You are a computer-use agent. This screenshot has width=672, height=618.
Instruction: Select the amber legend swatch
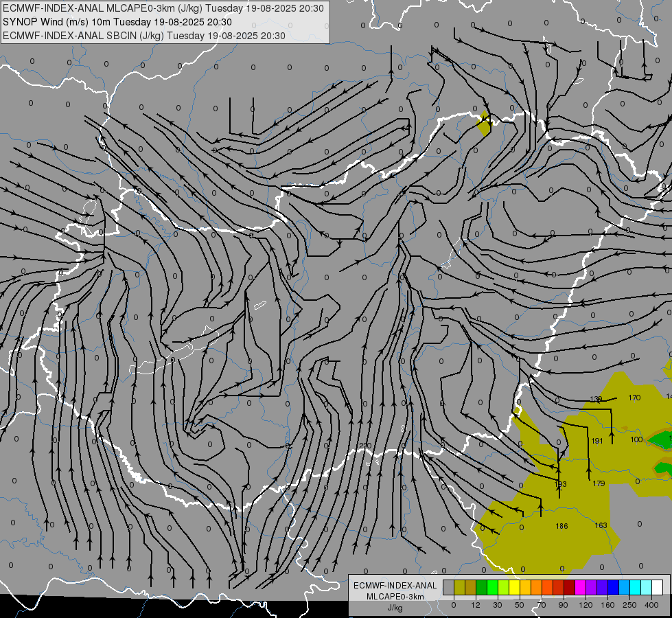point(525,587)
